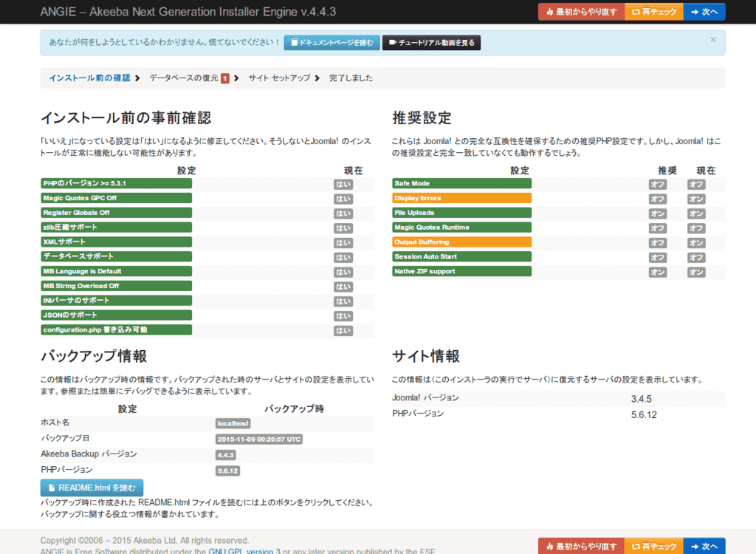The height and width of the screenshot is (554, 756).
Task: Click the localhost host name badge
Action: 233,424
